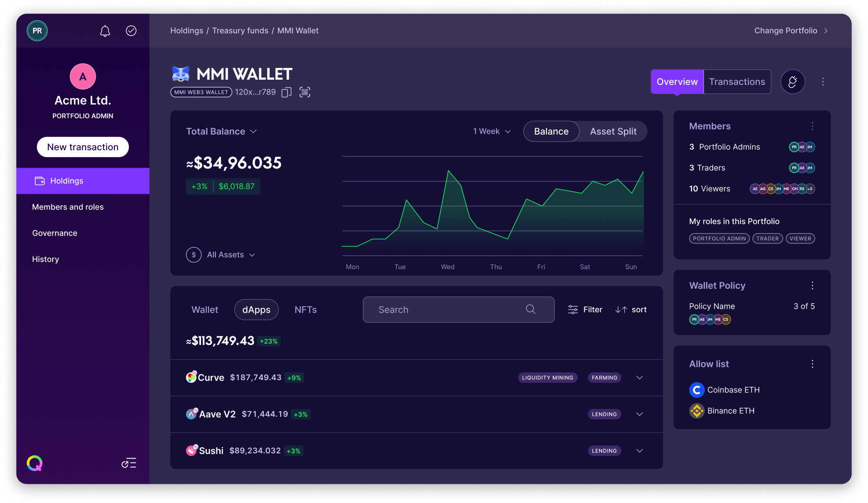
Task: Click the sort control next to Filter
Action: pos(630,309)
